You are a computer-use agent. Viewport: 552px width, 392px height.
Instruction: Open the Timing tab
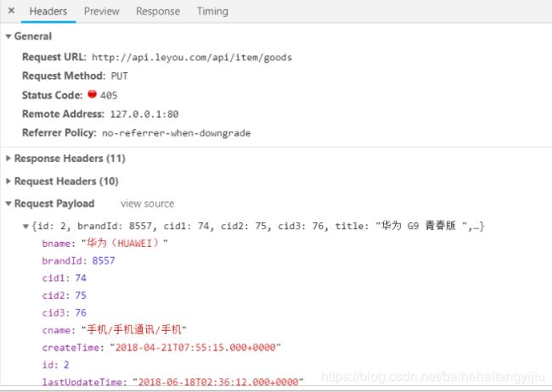(x=212, y=11)
